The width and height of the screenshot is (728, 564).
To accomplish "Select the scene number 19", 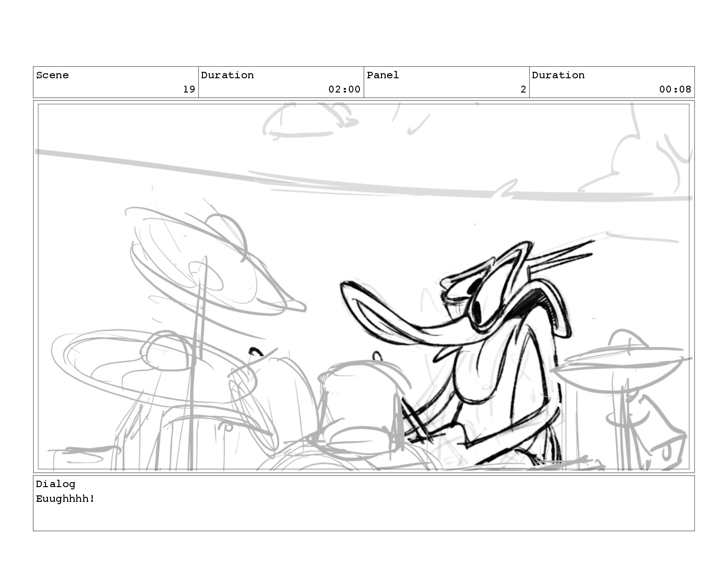I will point(189,89).
